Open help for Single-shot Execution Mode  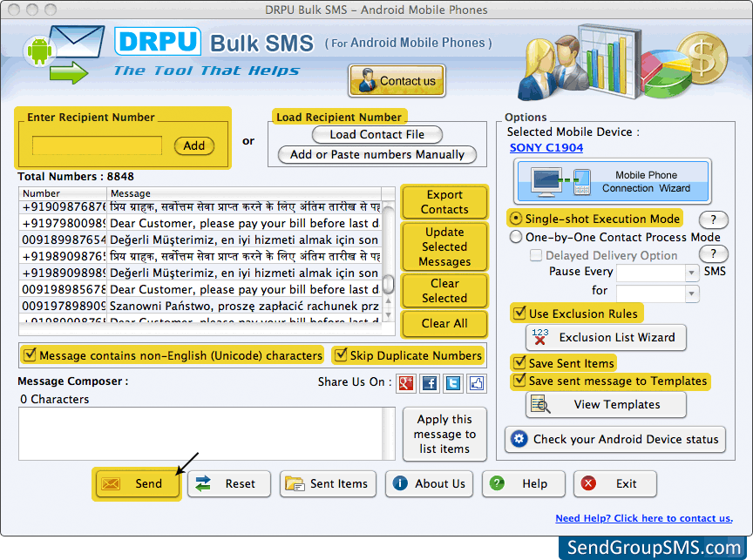[713, 219]
